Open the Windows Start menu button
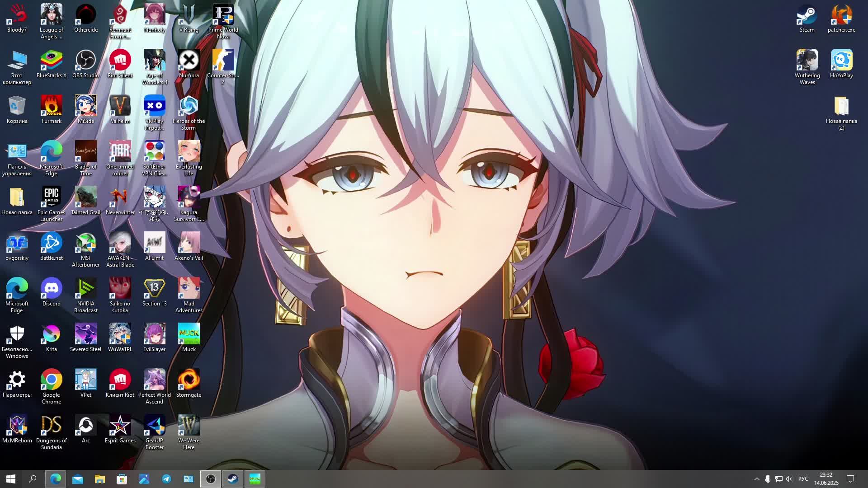 (x=11, y=479)
